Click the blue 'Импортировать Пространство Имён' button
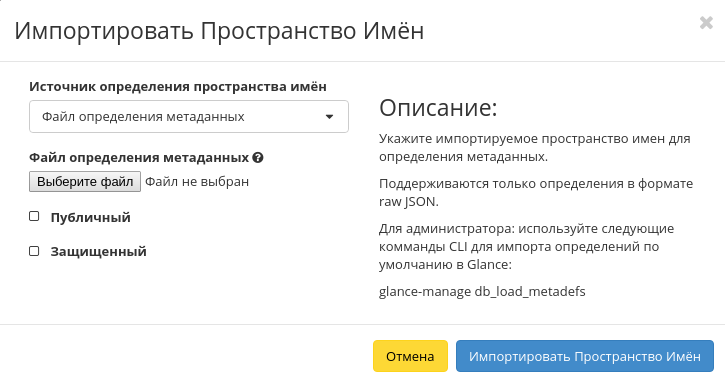 click(x=585, y=356)
